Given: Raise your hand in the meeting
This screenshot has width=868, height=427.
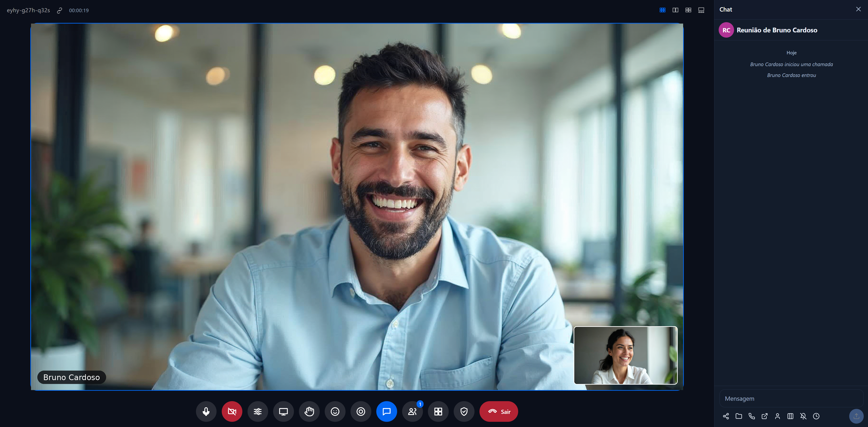Looking at the screenshot, I should point(309,411).
